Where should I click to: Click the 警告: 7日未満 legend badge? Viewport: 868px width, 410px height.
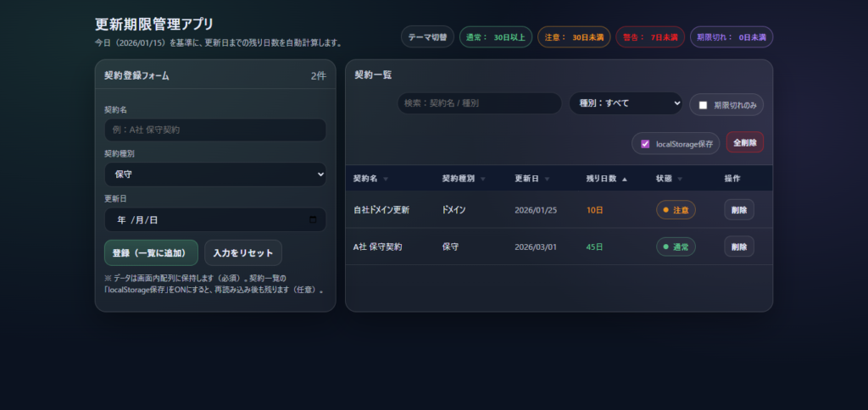click(x=650, y=37)
